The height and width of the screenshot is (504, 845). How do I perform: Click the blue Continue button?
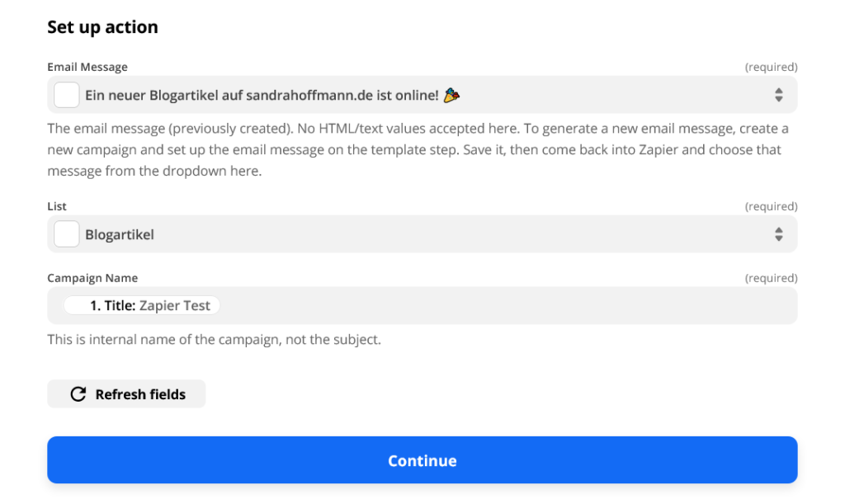pos(422,459)
